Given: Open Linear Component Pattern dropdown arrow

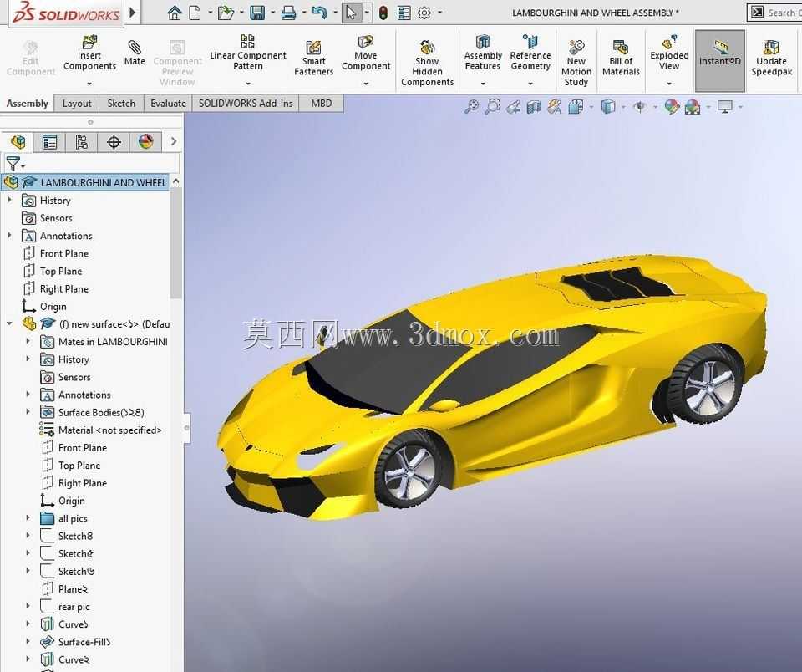Looking at the screenshot, I should (x=248, y=84).
